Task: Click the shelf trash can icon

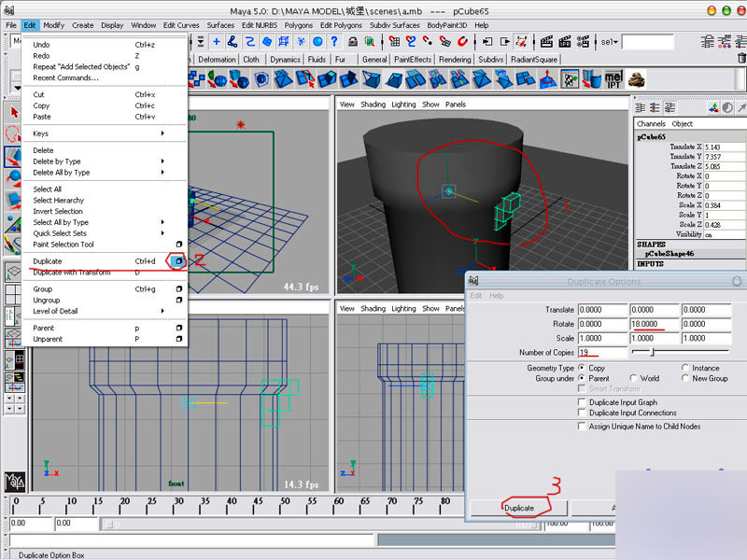Action: pyautogui.click(x=741, y=59)
